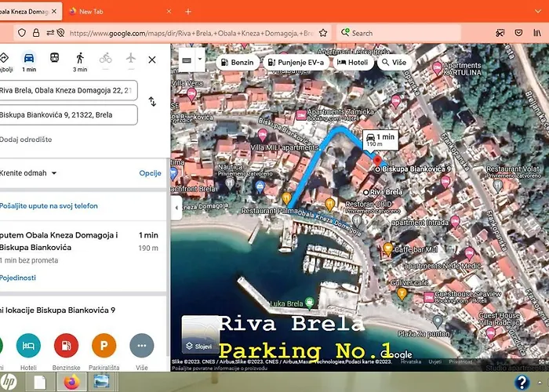Open site permissions icon in address bar
549x392 pixels.
tap(50, 33)
